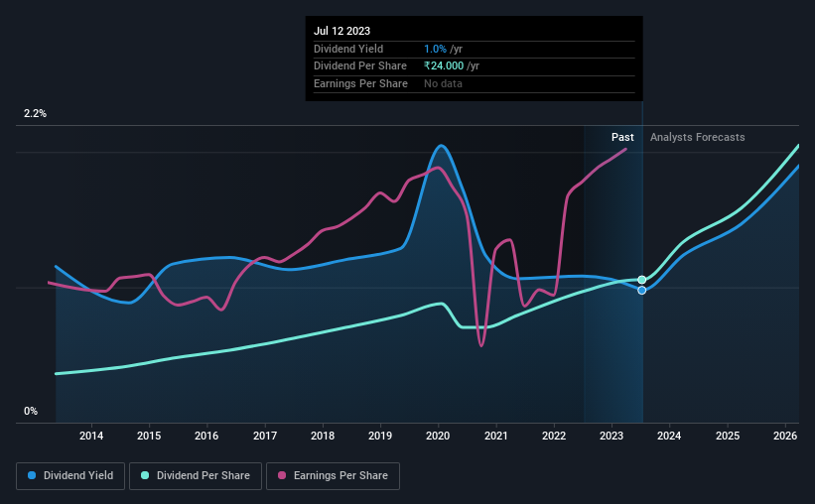The height and width of the screenshot is (504, 815).
Task: Click the tooltip Dividend Per Share row label
Action: click(359, 66)
